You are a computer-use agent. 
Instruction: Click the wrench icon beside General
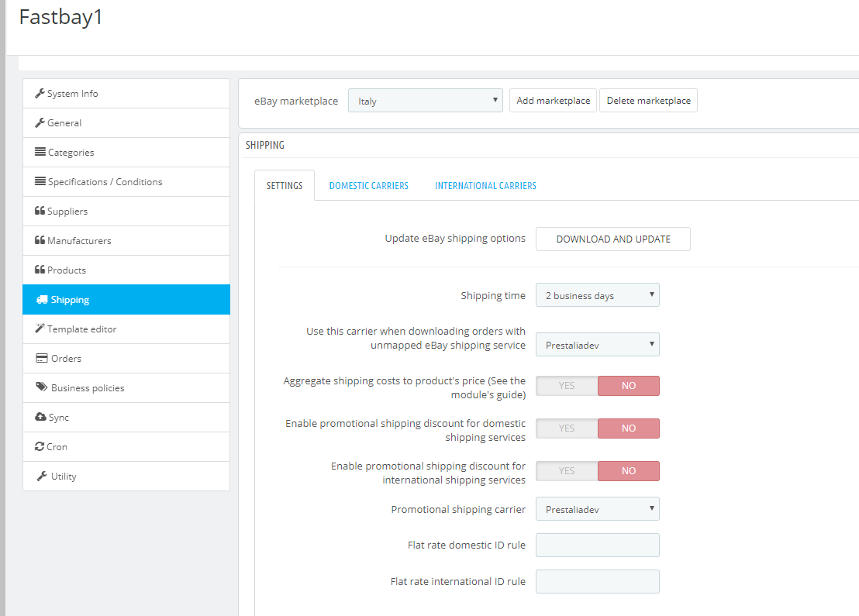point(40,123)
